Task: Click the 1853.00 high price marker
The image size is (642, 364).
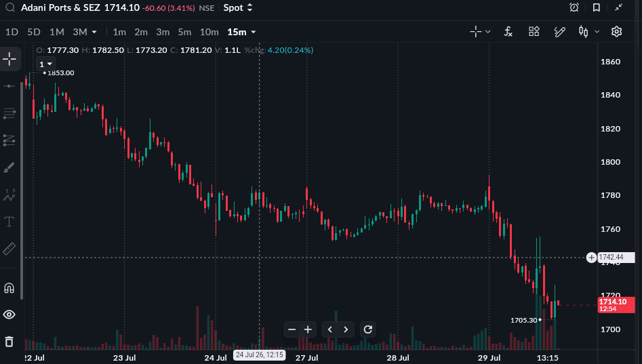Action: (60, 73)
